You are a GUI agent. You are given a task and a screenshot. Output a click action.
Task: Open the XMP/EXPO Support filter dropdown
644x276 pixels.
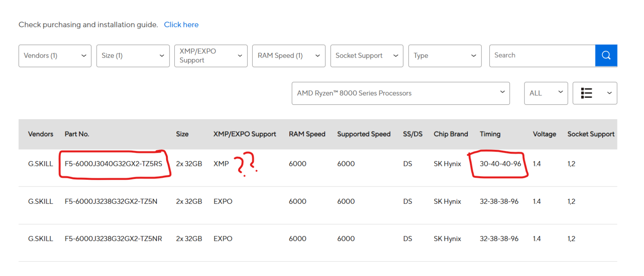pos(211,56)
